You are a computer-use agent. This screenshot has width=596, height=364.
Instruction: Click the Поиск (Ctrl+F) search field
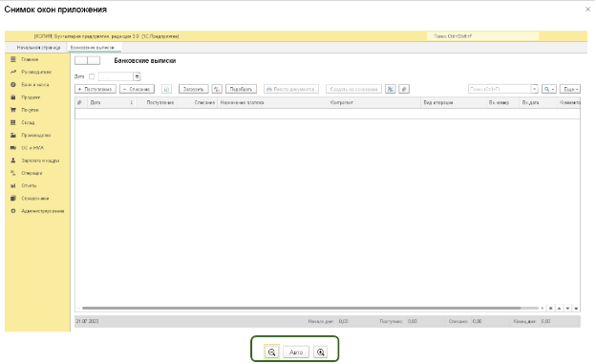pyautogui.click(x=500, y=89)
